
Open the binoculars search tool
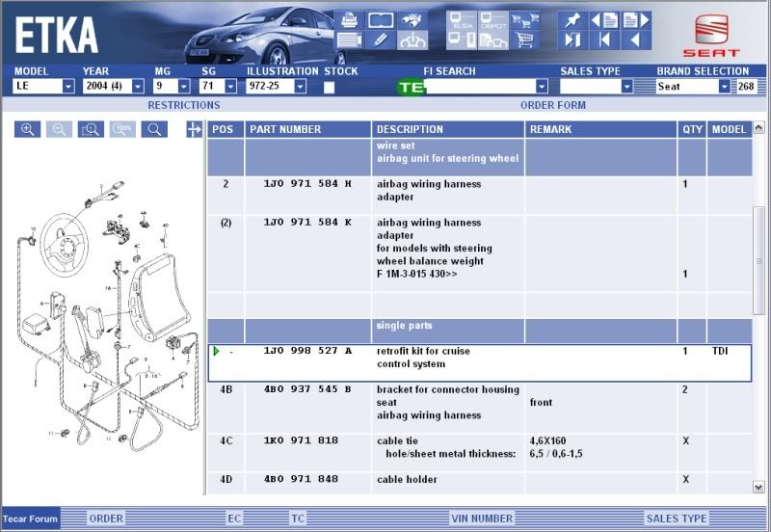pyautogui.click(x=412, y=20)
